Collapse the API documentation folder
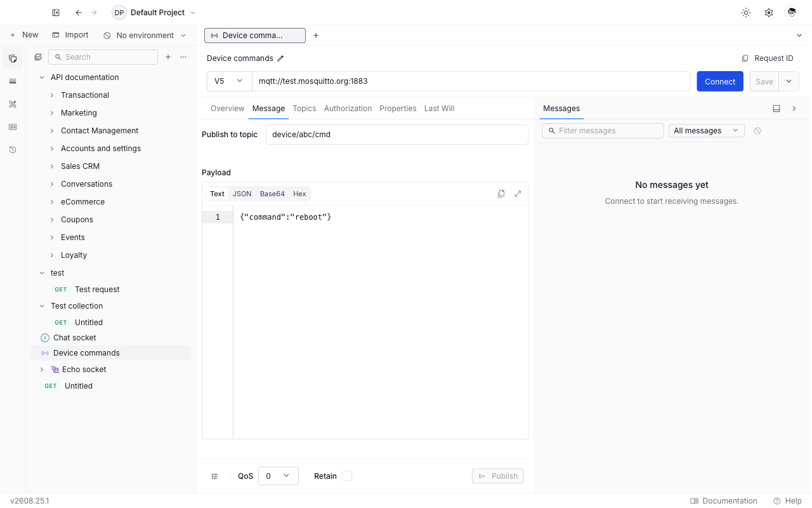This screenshot has height=508, width=812. point(42,77)
